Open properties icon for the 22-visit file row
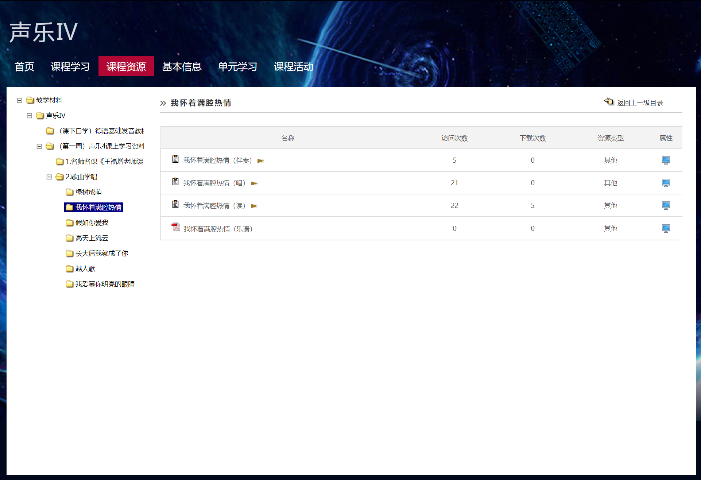Image resolution: width=701 pixels, height=480 pixels. (x=666, y=205)
